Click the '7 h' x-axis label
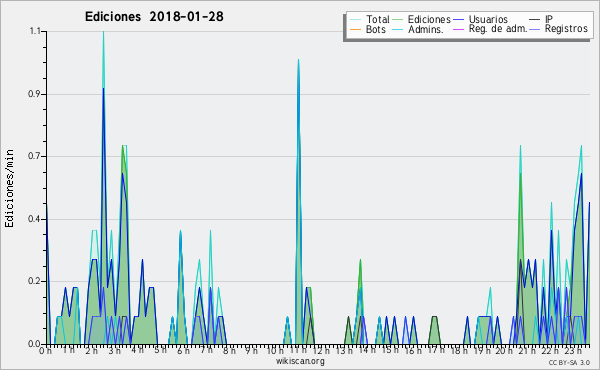 coord(206,350)
